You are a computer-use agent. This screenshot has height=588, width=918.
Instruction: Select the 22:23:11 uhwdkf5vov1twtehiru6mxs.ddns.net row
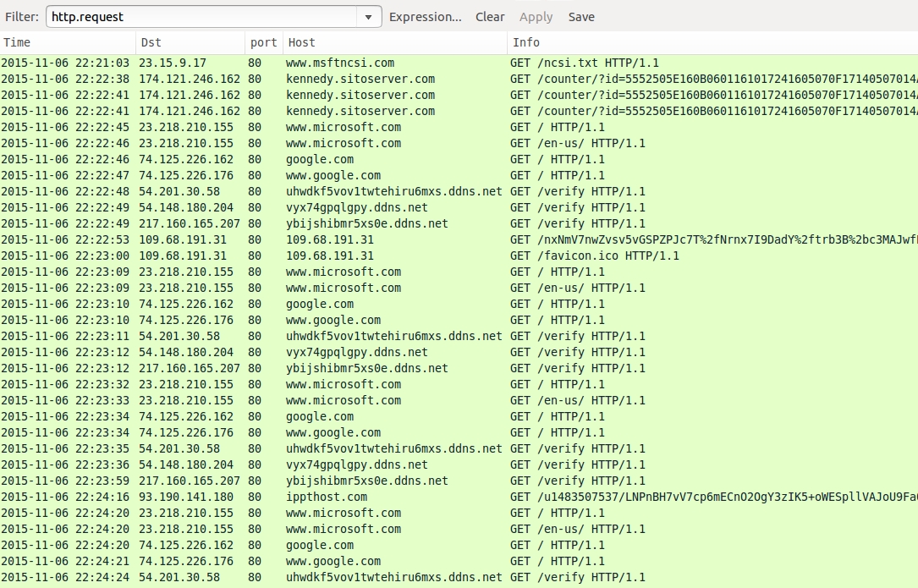click(x=459, y=336)
